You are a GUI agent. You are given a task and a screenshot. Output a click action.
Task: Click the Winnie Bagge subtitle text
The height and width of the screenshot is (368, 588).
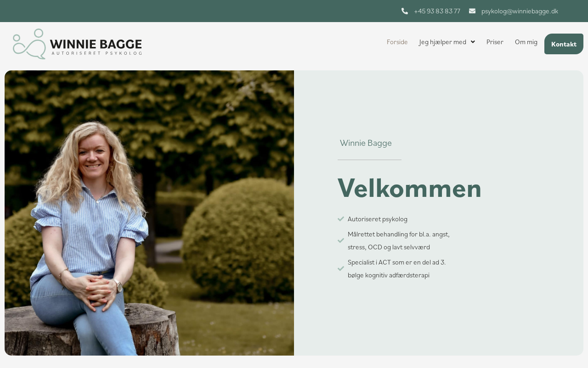pyautogui.click(x=366, y=143)
